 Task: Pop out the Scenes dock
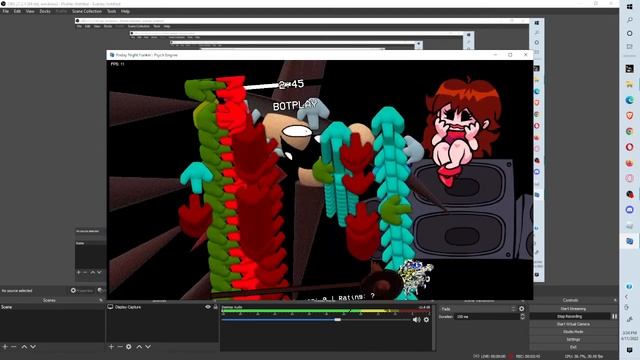click(101, 300)
